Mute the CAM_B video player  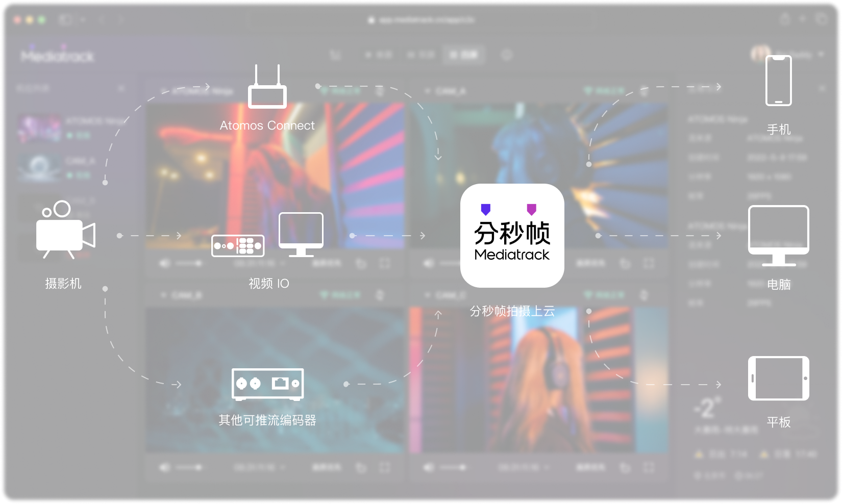pyautogui.click(x=165, y=467)
